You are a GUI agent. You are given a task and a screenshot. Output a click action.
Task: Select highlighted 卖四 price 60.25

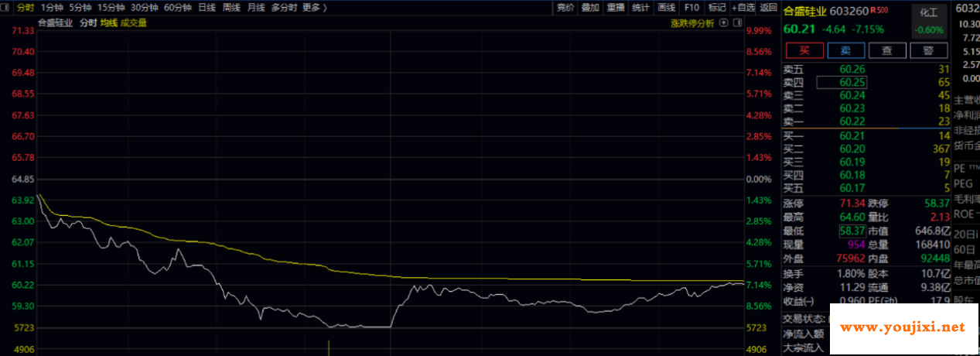pos(852,83)
